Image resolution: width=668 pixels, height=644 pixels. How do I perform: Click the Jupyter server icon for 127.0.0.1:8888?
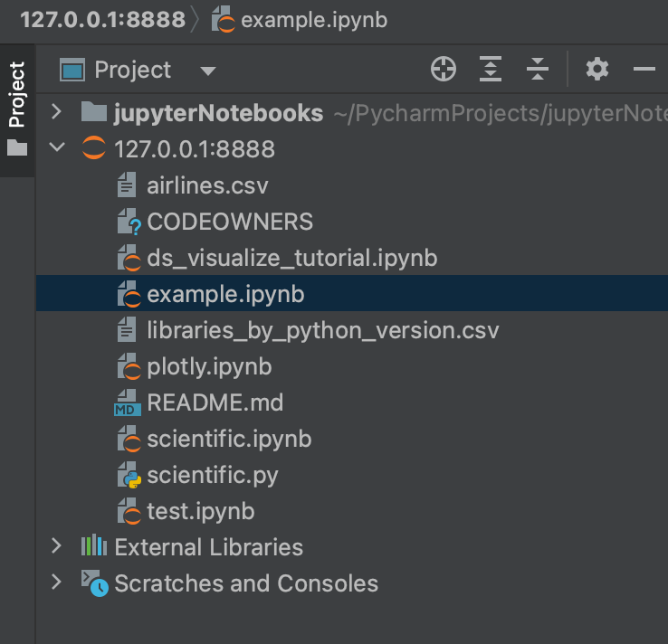[x=94, y=149]
